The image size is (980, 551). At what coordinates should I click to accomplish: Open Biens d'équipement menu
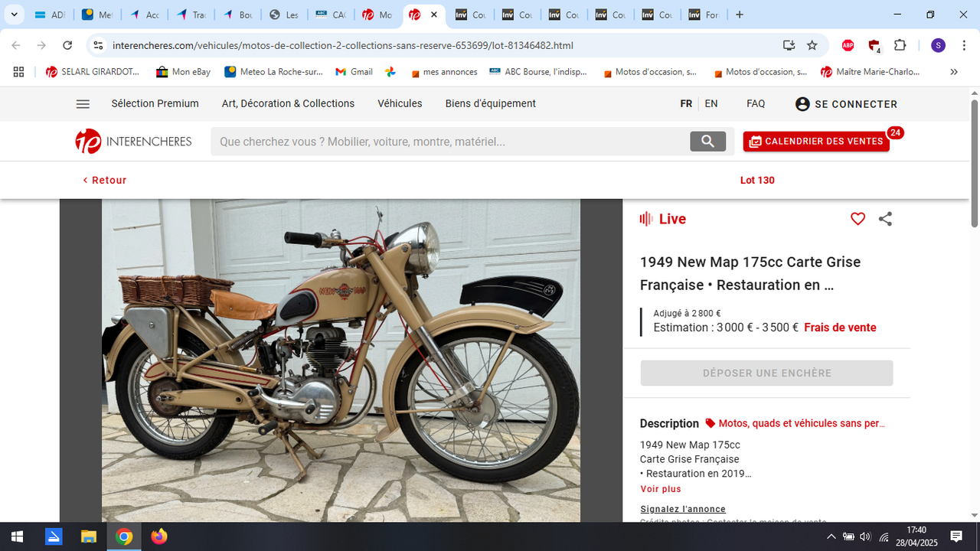click(490, 103)
